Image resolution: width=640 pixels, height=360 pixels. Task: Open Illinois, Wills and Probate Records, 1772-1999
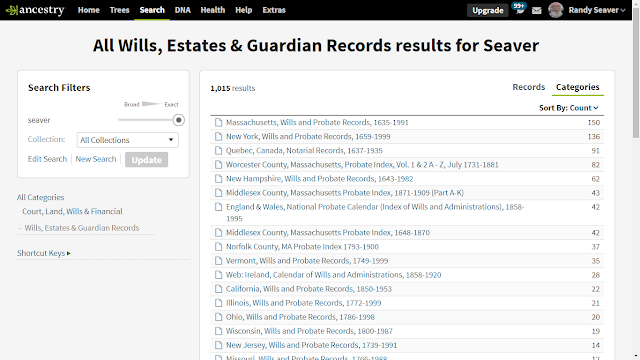click(x=304, y=303)
